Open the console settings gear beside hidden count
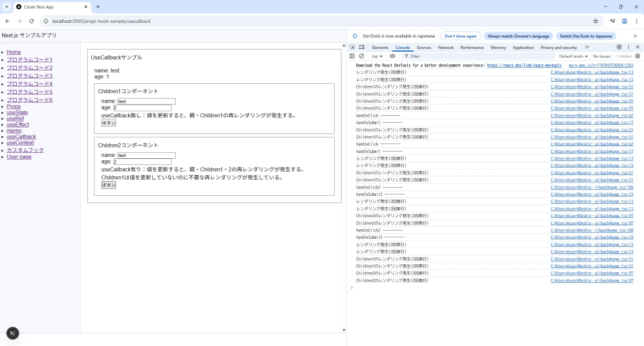Viewport: 644px width, 346px height. [637, 56]
